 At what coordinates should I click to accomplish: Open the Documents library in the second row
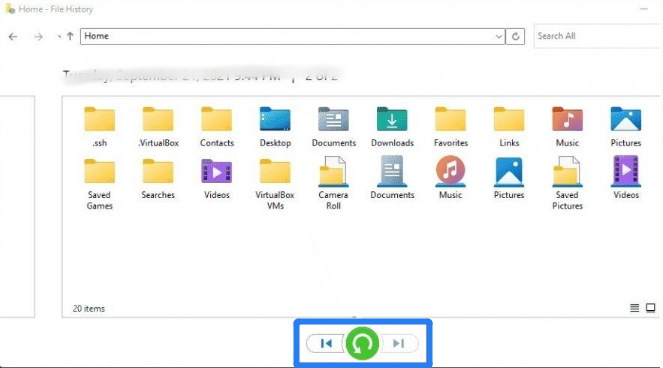pos(392,178)
